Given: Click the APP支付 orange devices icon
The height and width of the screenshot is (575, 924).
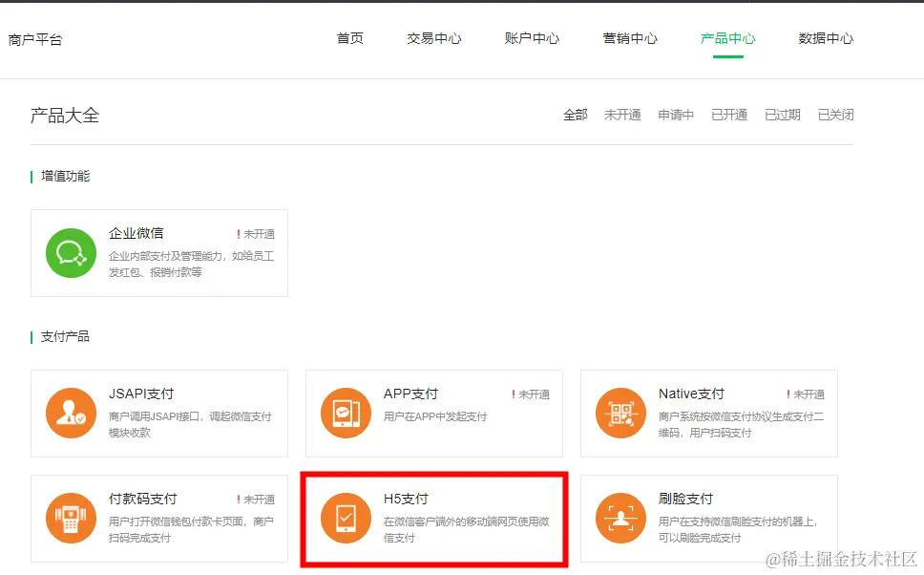Looking at the screenshot, I should coord(346,413).
